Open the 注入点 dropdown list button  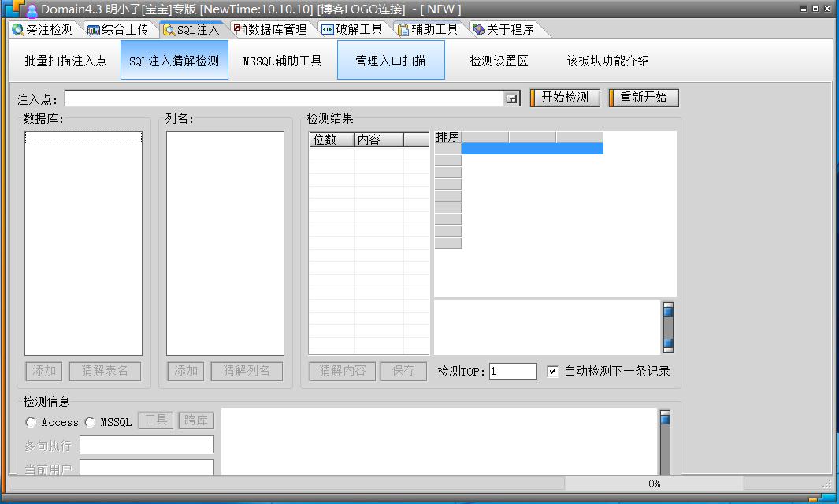coord(511,98)
